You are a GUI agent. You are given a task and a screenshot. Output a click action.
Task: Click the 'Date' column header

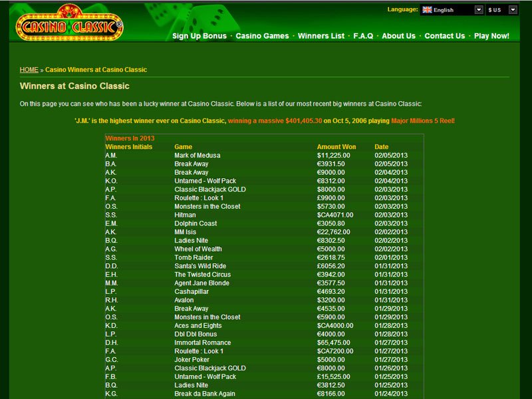point(381,147)
